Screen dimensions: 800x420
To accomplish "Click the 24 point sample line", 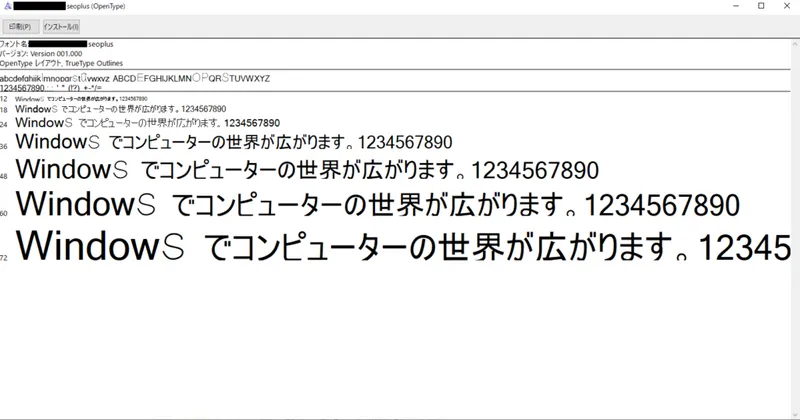I will [147, 123].
